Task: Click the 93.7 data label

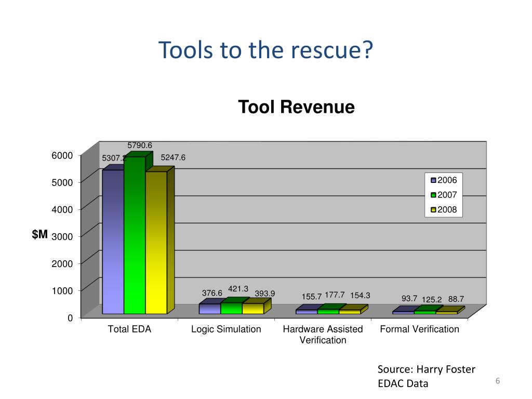Action: [409, 299]
